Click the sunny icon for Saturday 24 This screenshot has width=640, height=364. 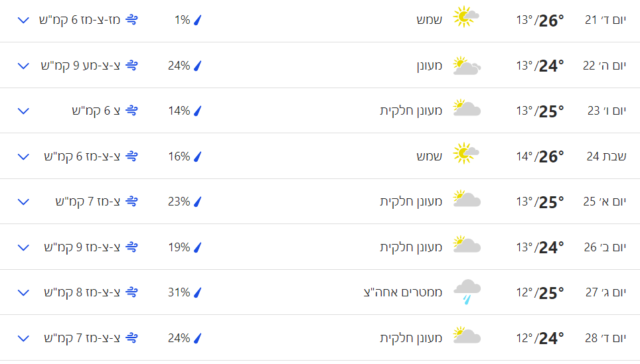click(x=466, y=154)
